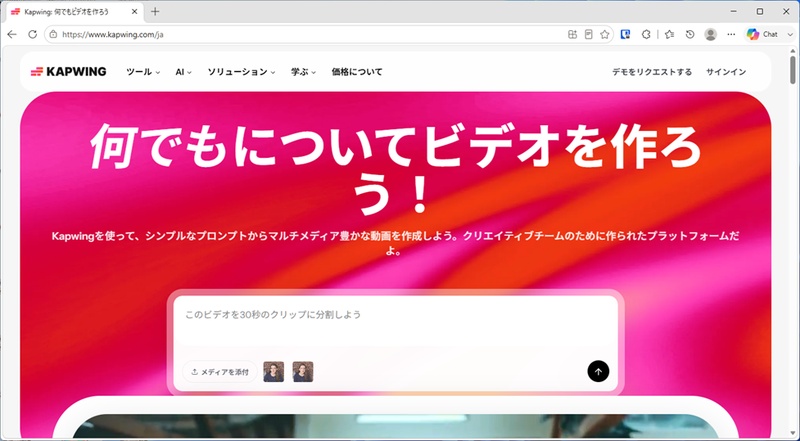Click the hero heading 何でもについてビデオを作ろう！

(395, 168)
